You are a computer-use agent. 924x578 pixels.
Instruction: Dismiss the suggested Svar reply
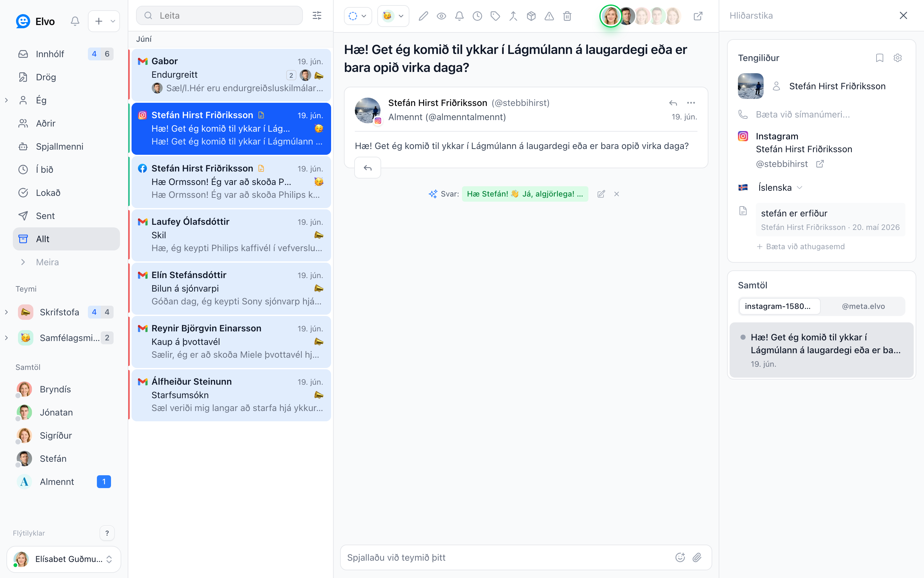(617, 194)
